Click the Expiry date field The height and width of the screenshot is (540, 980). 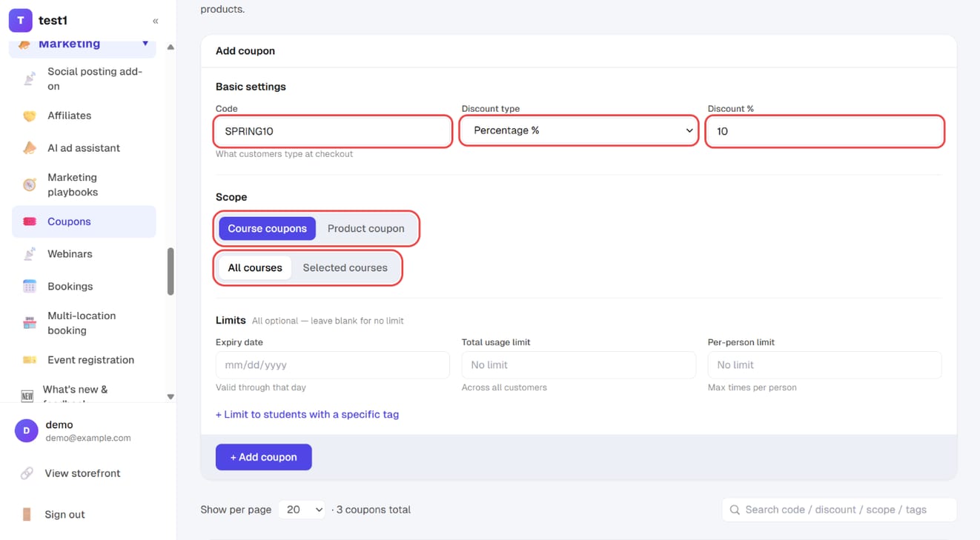click(x=333, y=365)
